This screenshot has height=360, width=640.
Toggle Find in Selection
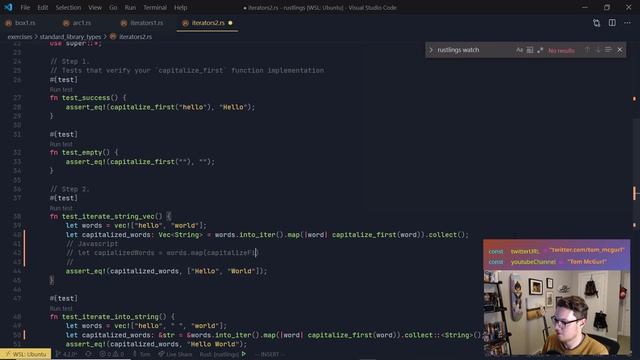[x=608, y=50]
